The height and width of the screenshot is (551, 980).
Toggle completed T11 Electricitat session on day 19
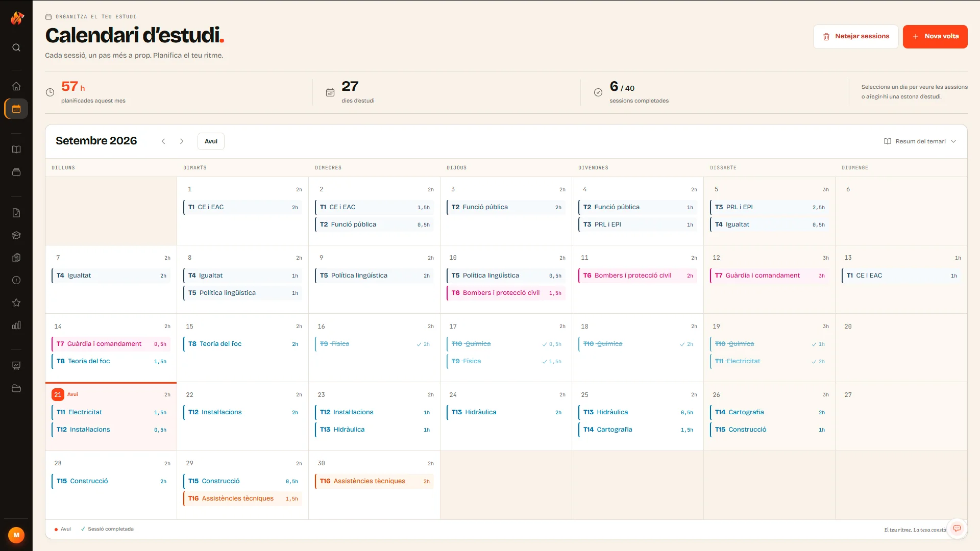click(769, 361)
